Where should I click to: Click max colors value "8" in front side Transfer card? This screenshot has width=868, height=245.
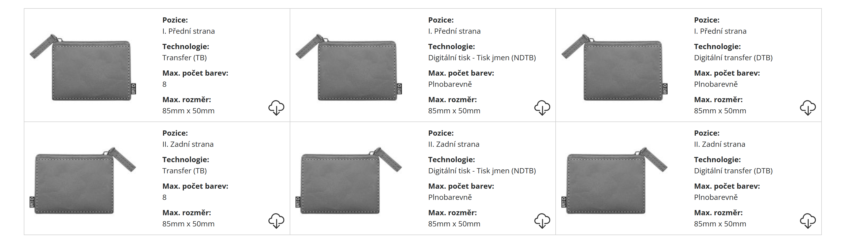pyautogui.click(x=164, y=84)
